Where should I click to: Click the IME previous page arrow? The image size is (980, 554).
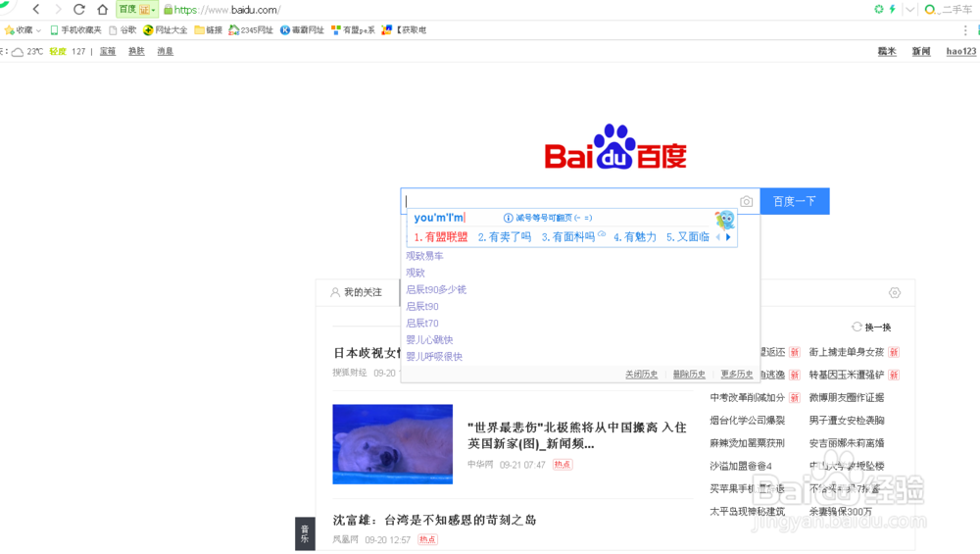click(x=718, y=237)
